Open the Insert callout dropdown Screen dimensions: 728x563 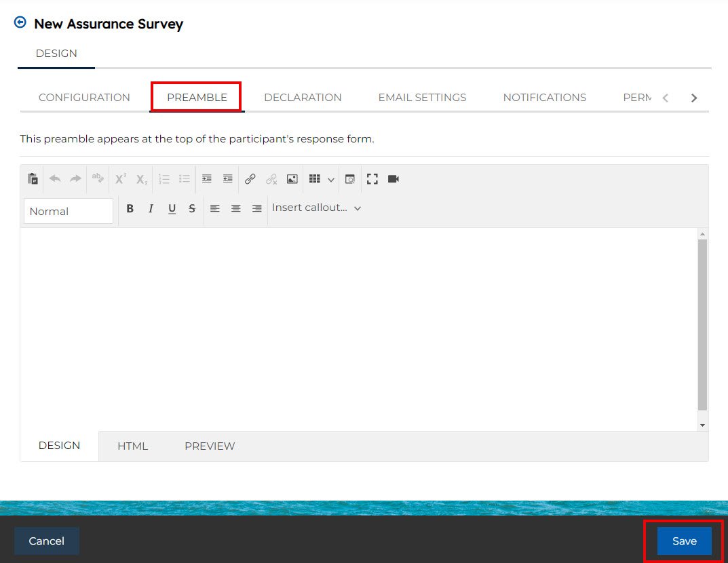(x=316, y=208)
